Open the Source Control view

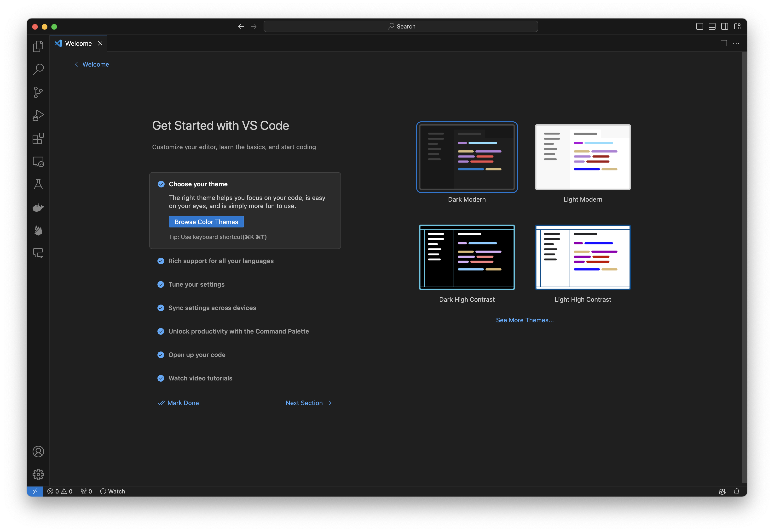point(38,92)
